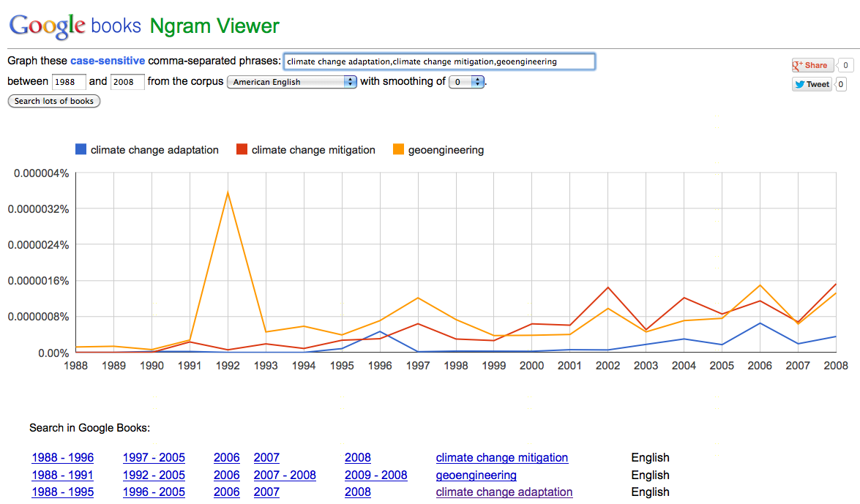Click the geoengineering peak at 1992 on chart
This screenshot has width=860, height=504.
(228, 192)
